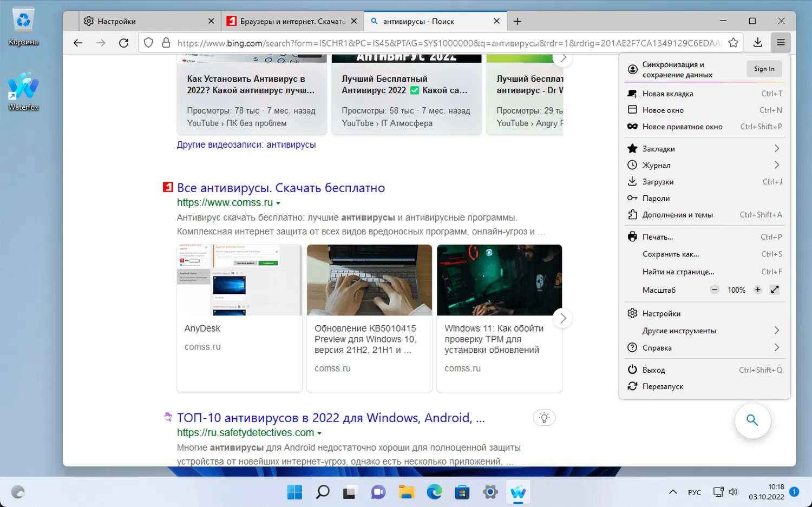Zoom in with the plus button

point(758,290)
